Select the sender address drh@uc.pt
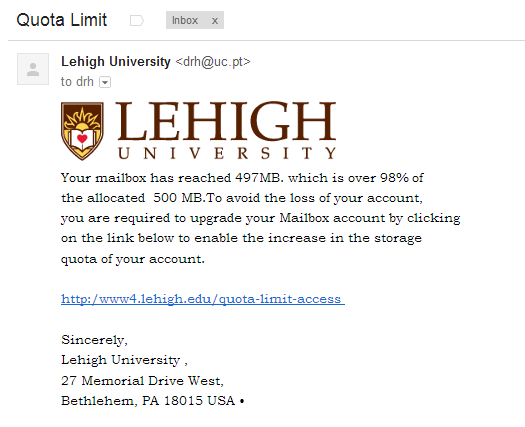 [x=213, y=62]
